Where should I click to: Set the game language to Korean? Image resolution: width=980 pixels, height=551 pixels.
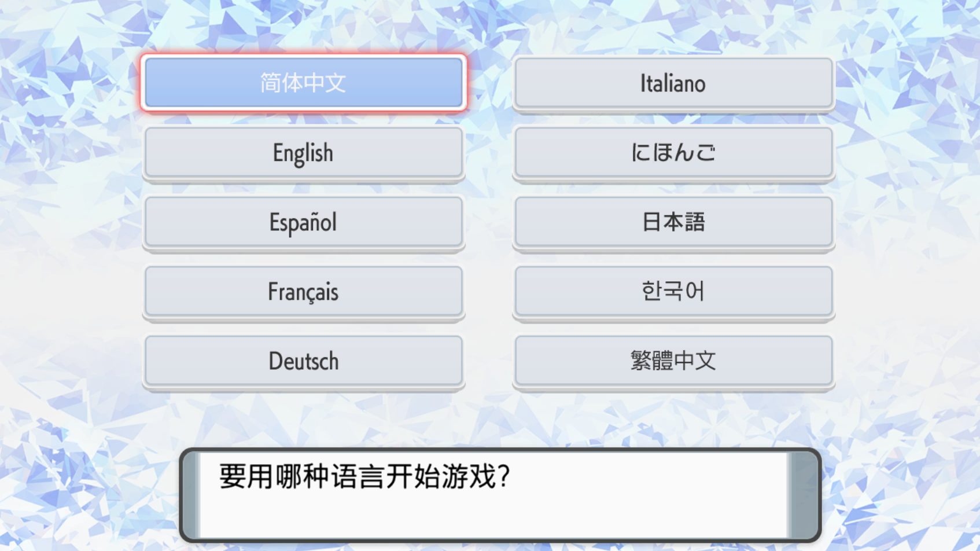[x=673, y=292]
